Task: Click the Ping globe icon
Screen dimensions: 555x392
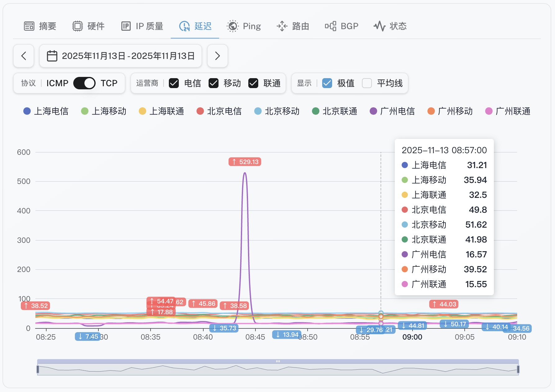Action: pyautogui.click(x=232, y=26)
